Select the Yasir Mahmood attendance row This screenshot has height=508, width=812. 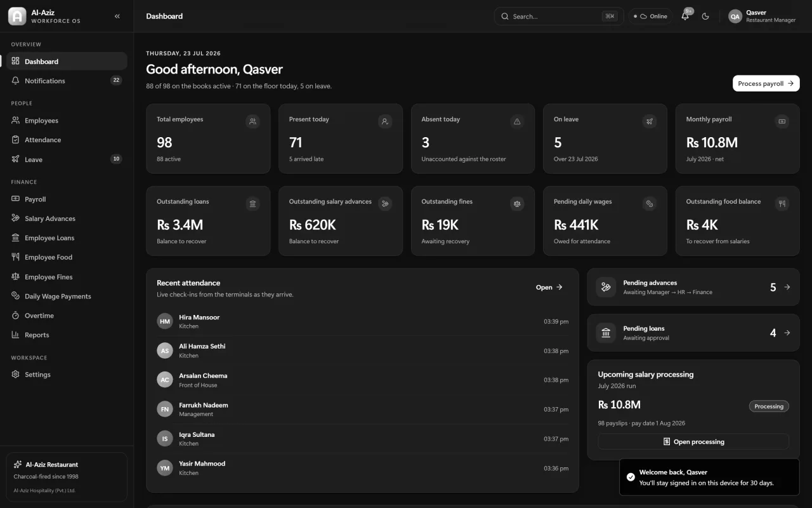click(362, 468)
